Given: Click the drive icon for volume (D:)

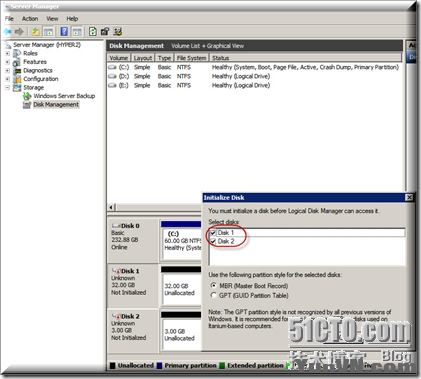Looking at the screenshot, I should pyautogui.click(x=113, y=76).
